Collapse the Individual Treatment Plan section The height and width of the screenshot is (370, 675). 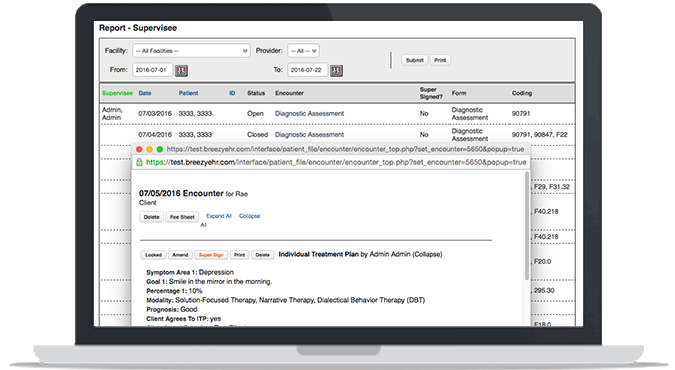click(x=427, y=255)
